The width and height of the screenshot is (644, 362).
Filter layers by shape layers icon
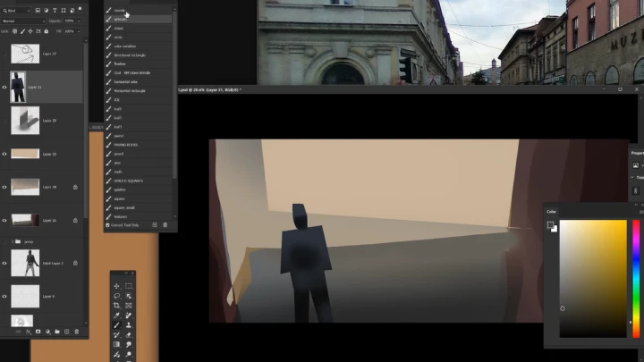pyautogui.click(x=64, y=10)
